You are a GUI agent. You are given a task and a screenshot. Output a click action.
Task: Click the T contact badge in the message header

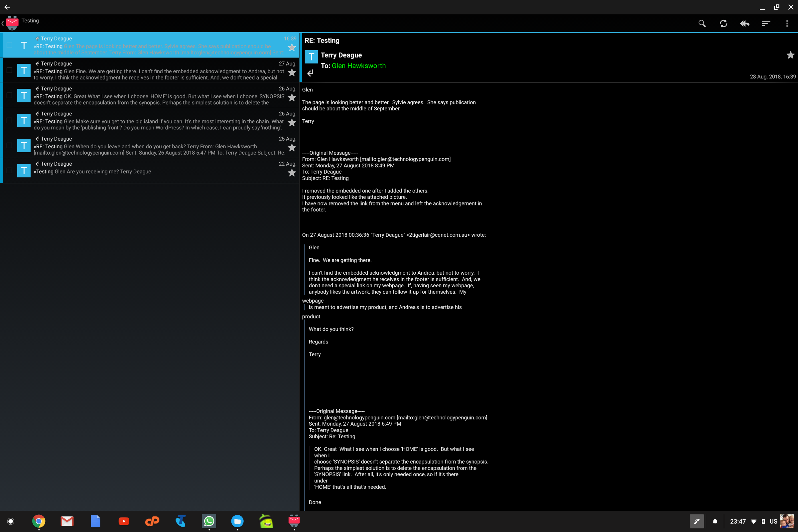311,57
